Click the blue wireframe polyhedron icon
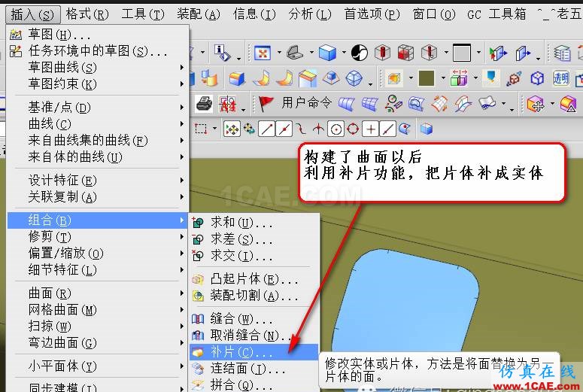583x392 pixels. pyautogui.click(x=354, y=78)
